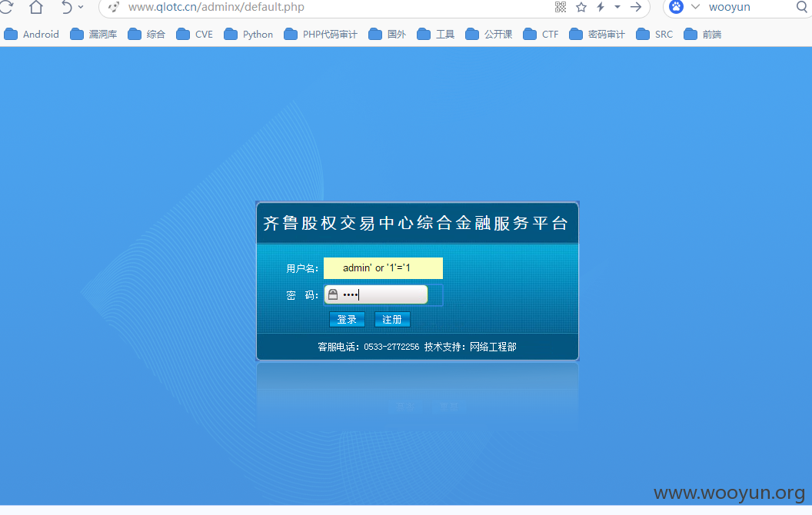This screenshot has height=515, width=812.
Task: Open the CVE bookmark folder
Action: coord(195,34)
